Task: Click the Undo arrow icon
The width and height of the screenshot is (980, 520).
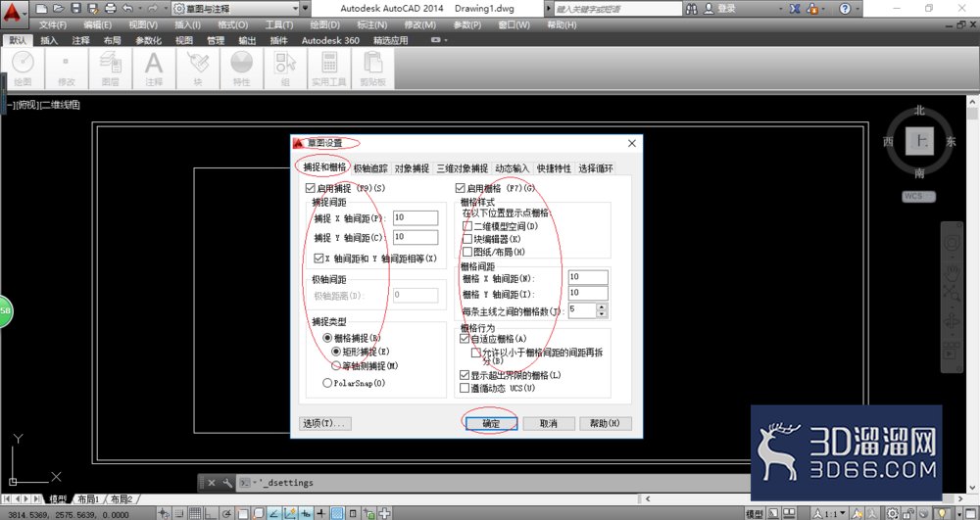Action: pos(127,9)
